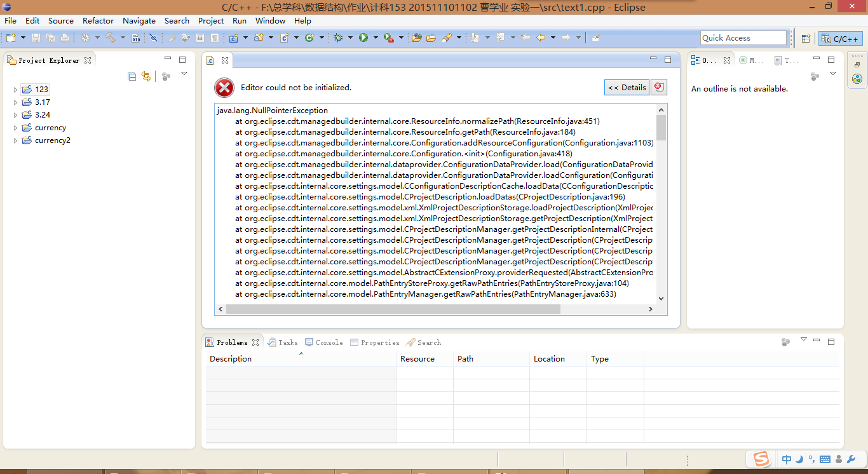
Task: Click the Sogou S icon in tray
Action: click(761, 459)
